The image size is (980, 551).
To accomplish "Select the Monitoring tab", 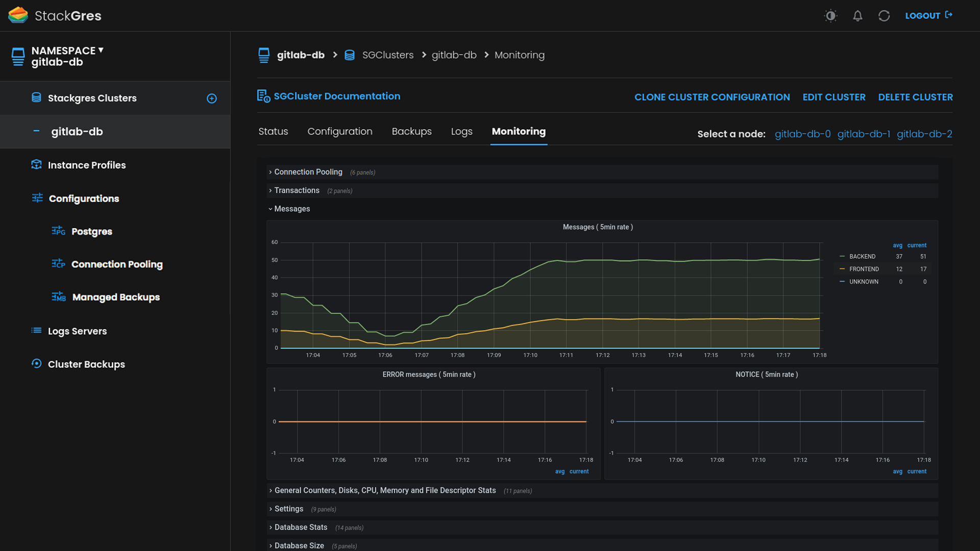I will pyautogui.click(x=519, y=132).
